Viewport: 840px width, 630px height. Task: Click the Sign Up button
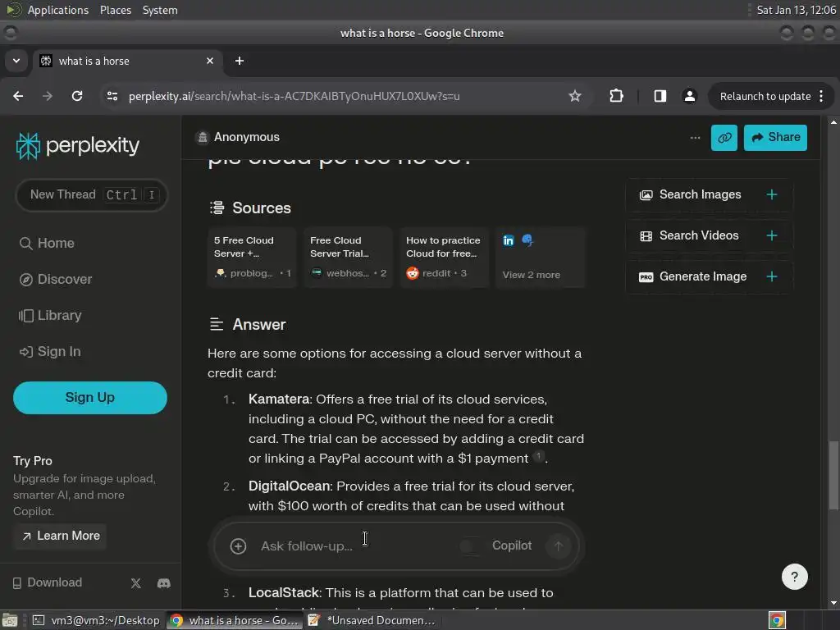[90, 398]
